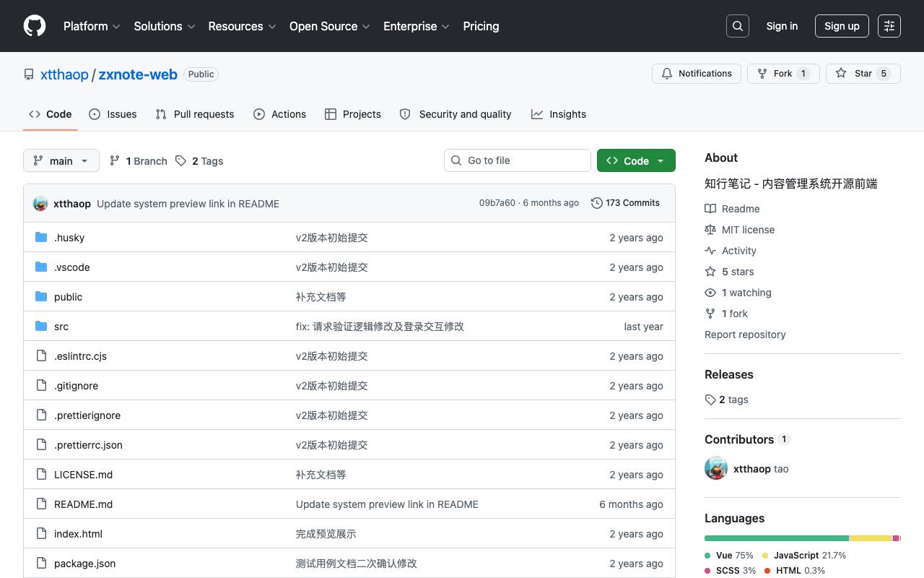924x578 pixels.
Task: Click the JavaScript segment of the languages bar
Action: pyautogui.click(x=871, y=538)
